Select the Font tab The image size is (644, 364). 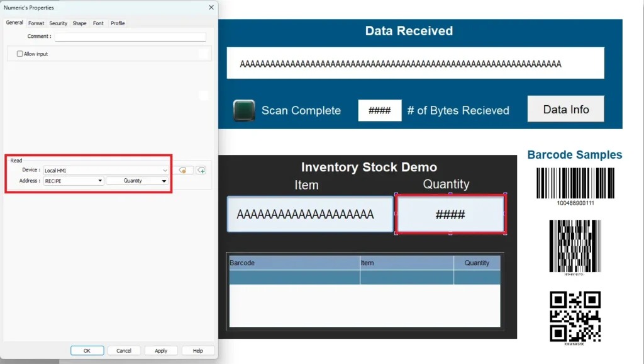click(98, 23)
